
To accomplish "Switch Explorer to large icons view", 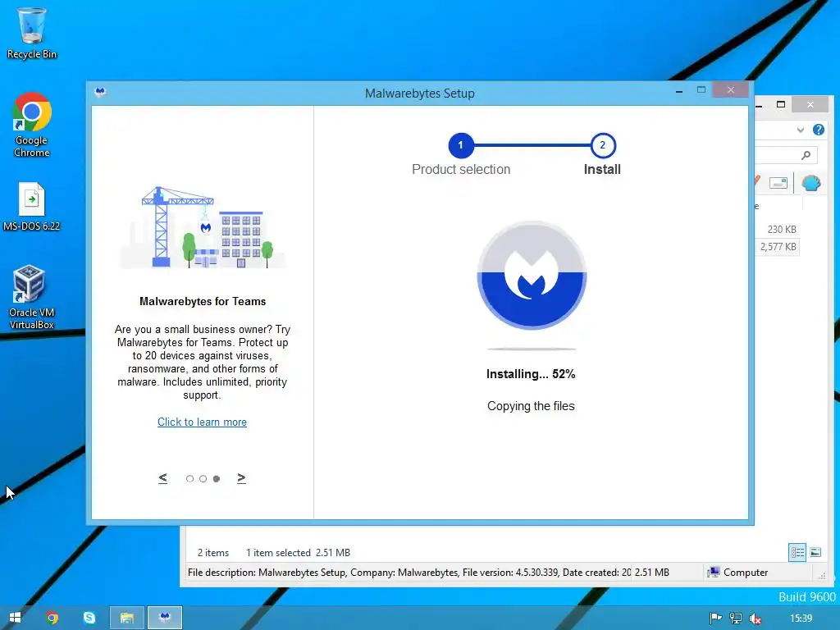I will [815, 552].
